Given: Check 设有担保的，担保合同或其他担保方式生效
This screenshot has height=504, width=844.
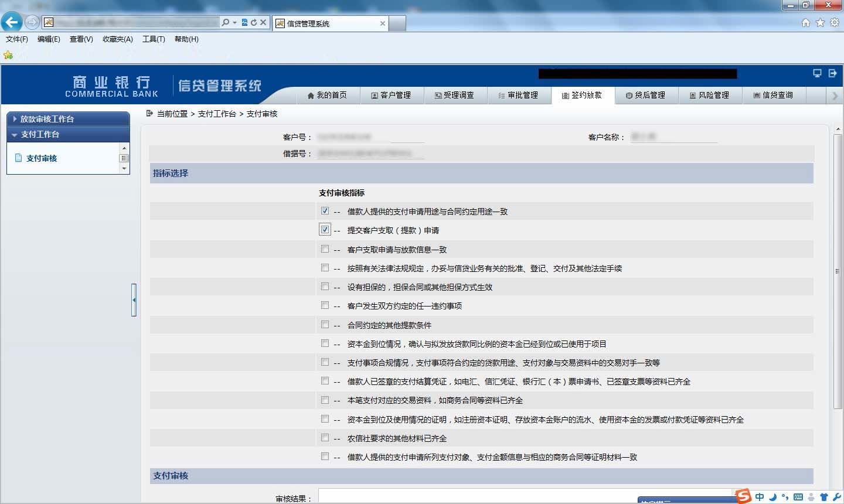Looking at the screenshot, I should pyautogui.click(x=325, y=286).
